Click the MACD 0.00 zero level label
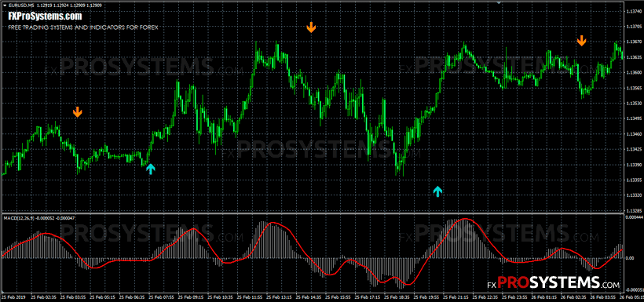Image resolution: width=644 pixels, height=302 pixels. point(630,258)
